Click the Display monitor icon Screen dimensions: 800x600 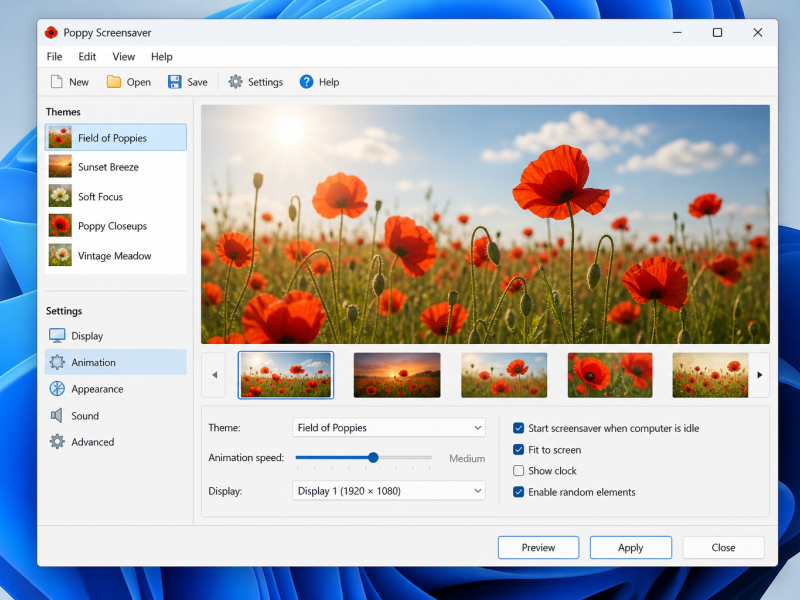pos(57,336)
